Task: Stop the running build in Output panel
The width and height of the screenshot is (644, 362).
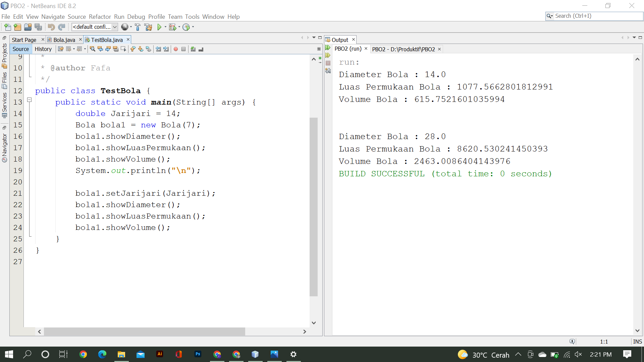Action: [328, 63]
